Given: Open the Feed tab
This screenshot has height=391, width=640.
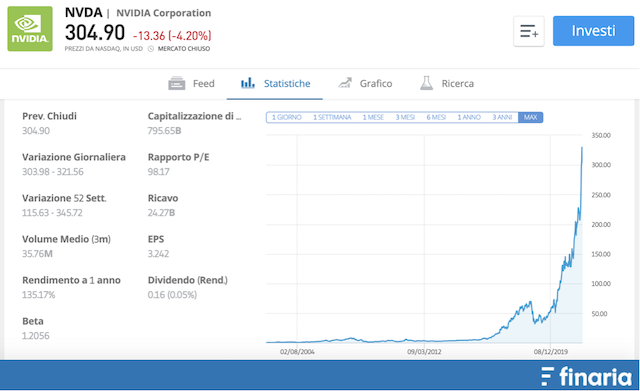Looking at the screenshot, I should pyautogui.click(x=192, y=83).
